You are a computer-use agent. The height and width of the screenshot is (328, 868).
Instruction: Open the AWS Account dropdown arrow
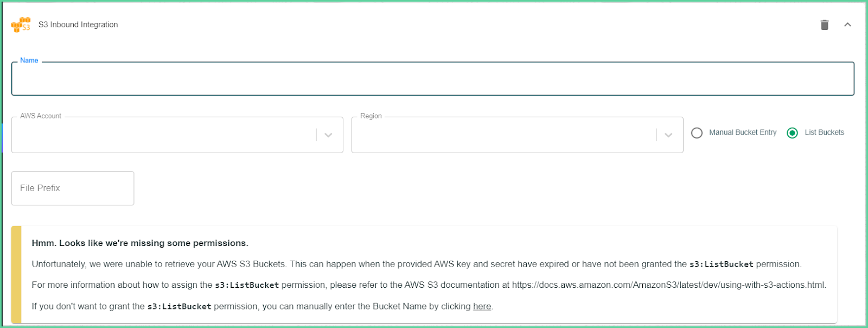(x=328, y=135)
